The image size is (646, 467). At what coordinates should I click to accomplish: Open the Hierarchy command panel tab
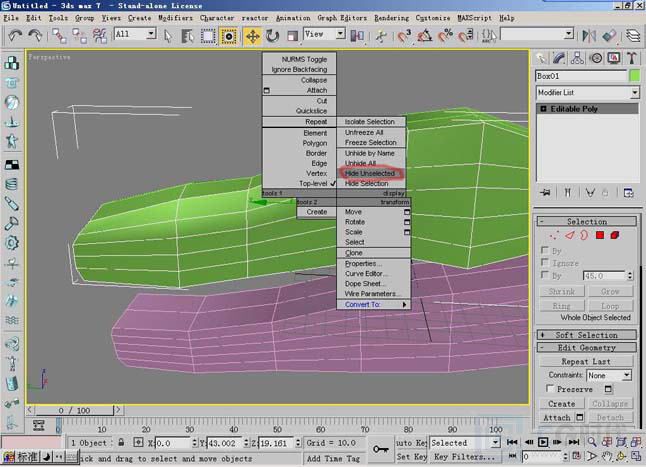click(577, 58)
